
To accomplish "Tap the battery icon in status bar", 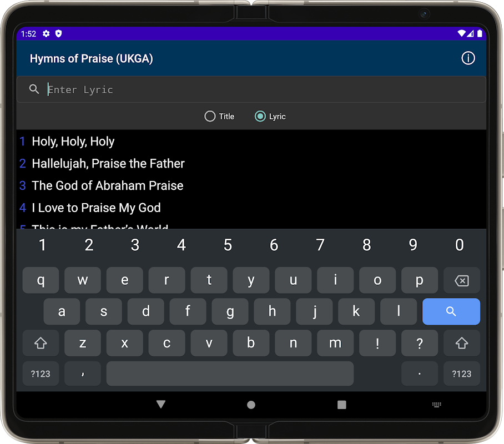I will (x=480, y=33).
